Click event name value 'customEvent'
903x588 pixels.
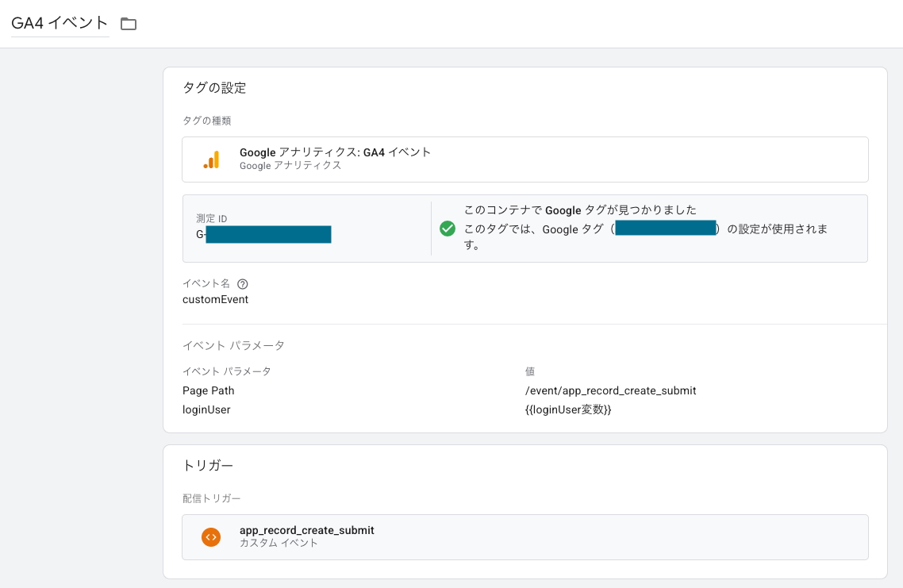click(x=215, y=299)
